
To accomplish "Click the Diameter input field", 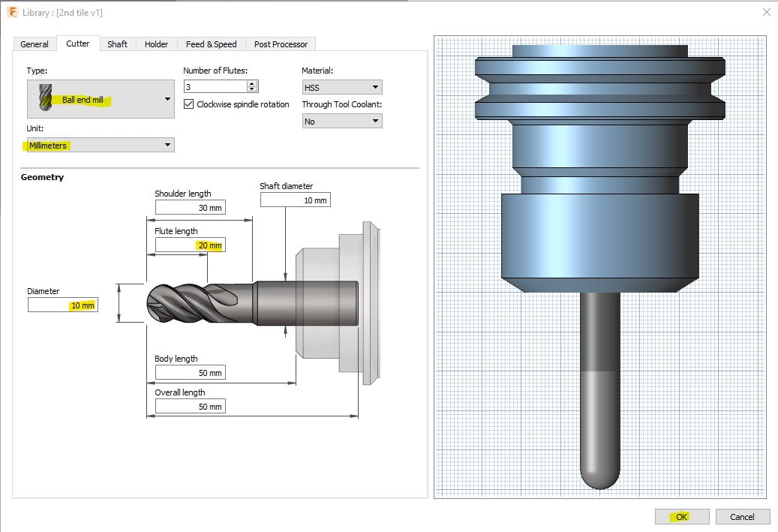I will tap(64, 305).
